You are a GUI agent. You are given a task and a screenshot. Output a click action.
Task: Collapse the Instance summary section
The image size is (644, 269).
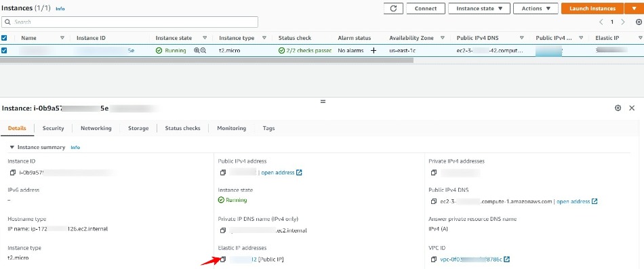click(12, 147)
